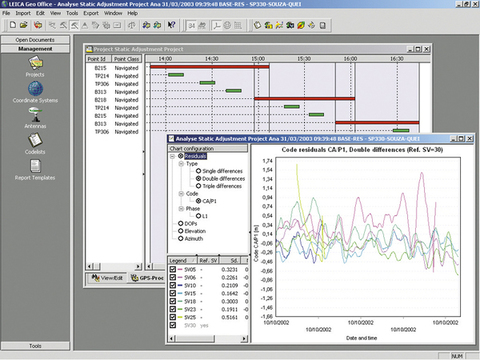Uncheck the SV25 legend checkbox

(173, 317)
